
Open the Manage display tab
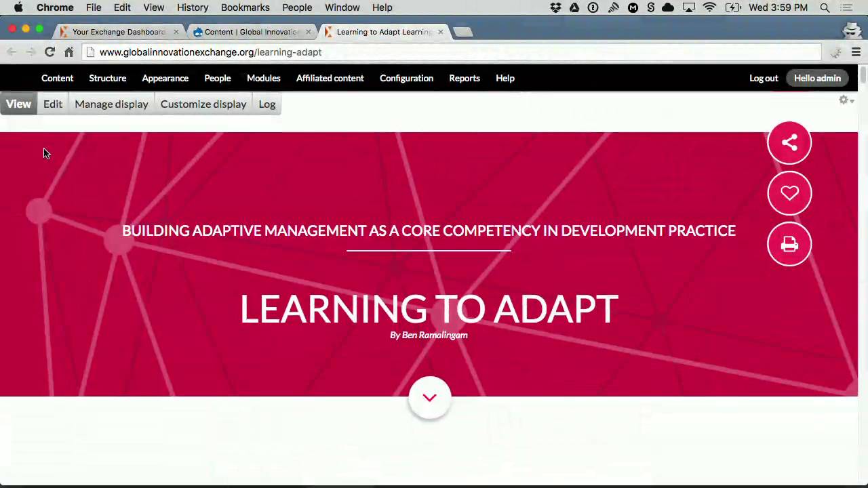111,104
